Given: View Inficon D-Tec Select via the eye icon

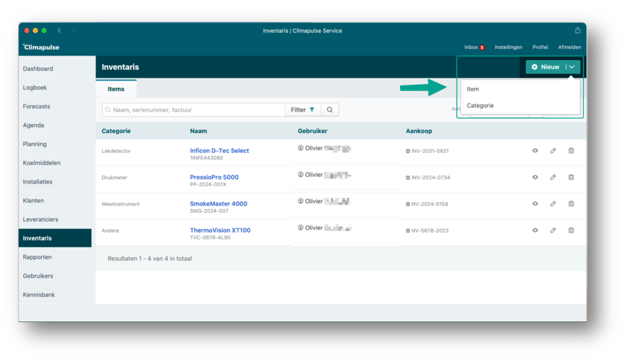Looking at the screenshot, I should click(535, 151).
